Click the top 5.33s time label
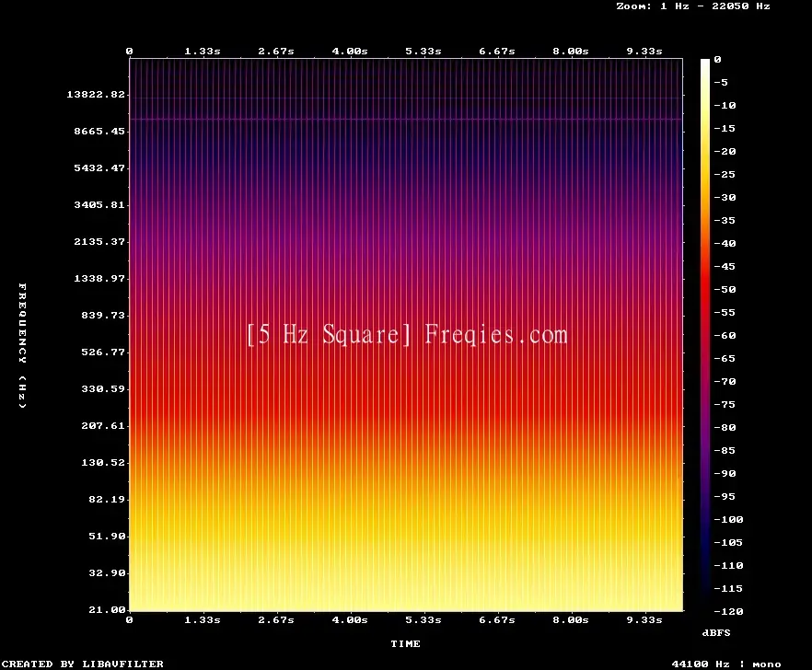 pos(423,51)
